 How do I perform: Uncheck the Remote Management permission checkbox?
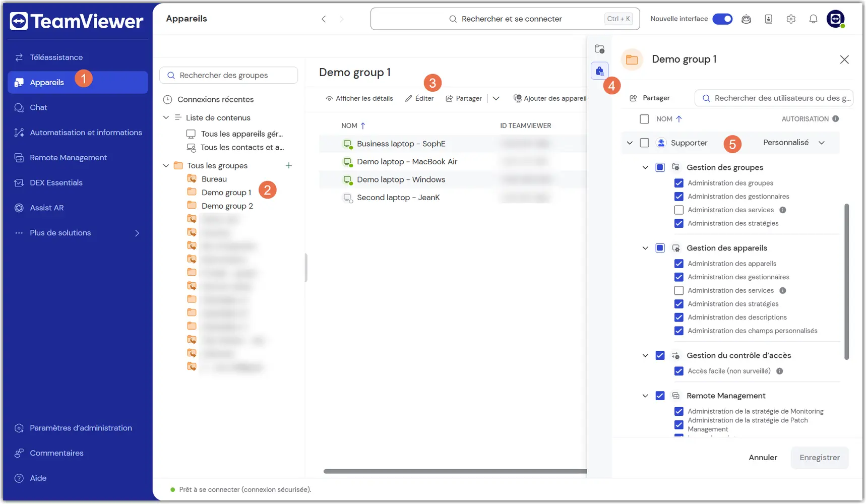click(660, 396)
